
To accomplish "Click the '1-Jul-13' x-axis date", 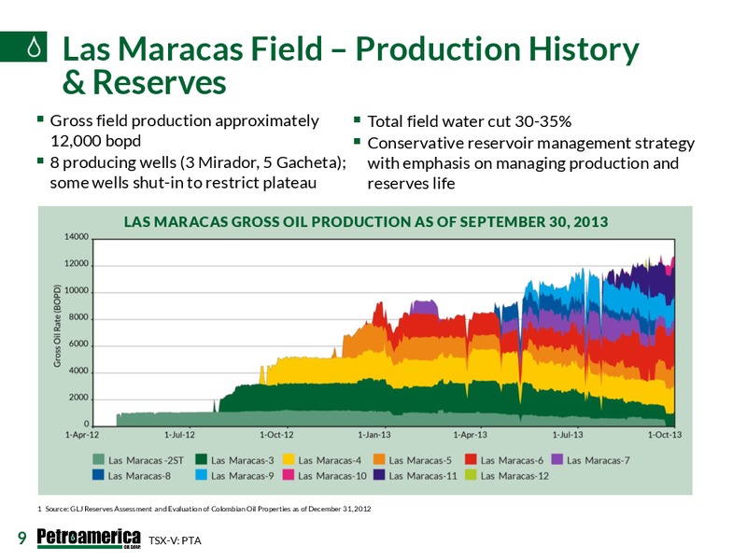I will (568, 435).
